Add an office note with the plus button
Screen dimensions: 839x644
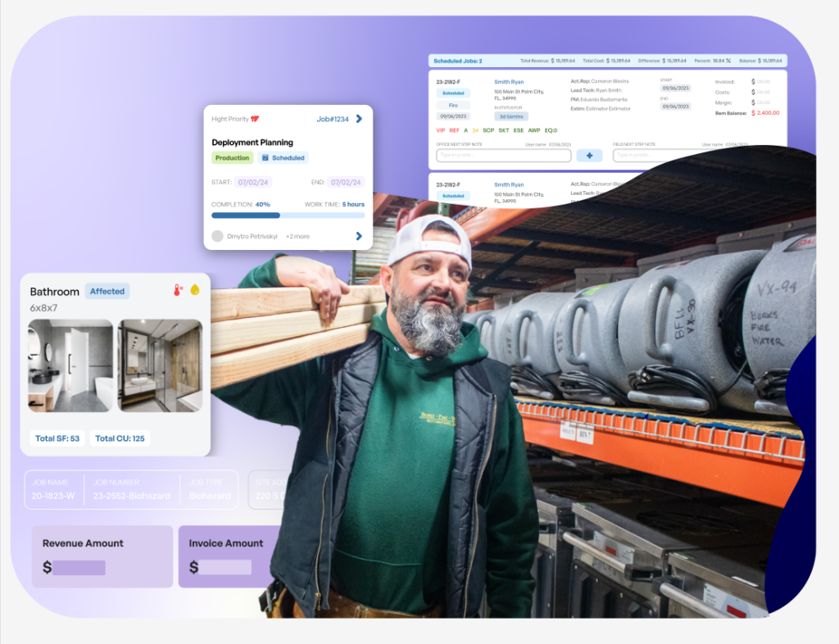click(589, 156)
